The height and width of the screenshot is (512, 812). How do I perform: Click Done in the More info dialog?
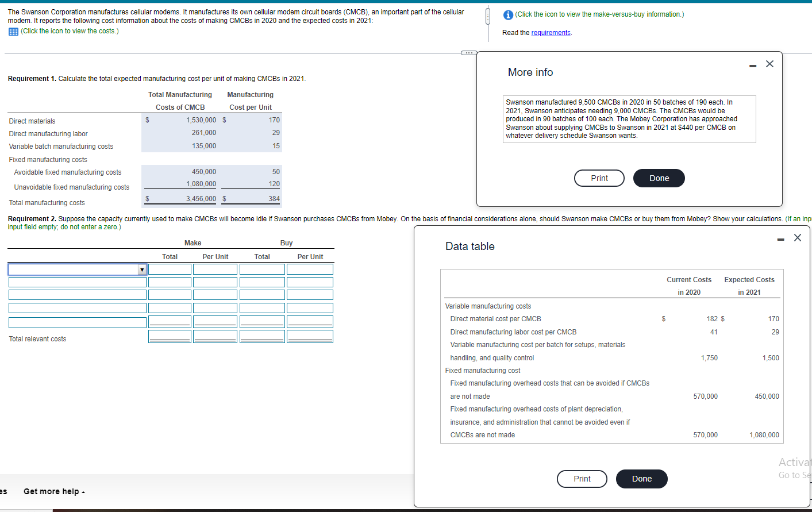(x=659, y=178)
